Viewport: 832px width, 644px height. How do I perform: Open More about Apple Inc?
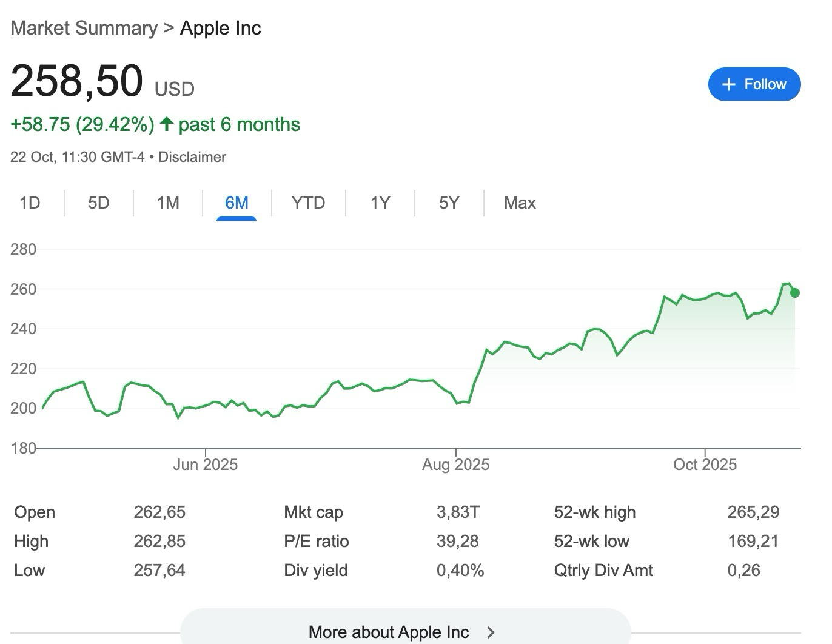pyautogui.click(x=389, y=632)
